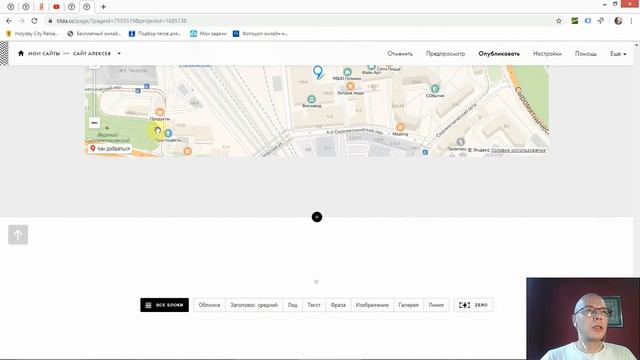Click the Хитрые люди map marker

(x=350, y=86)
